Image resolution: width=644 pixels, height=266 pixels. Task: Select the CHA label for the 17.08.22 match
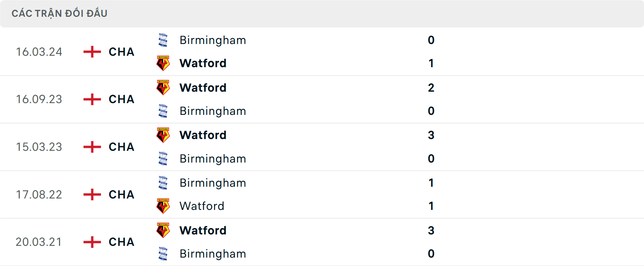pos(121,194)
